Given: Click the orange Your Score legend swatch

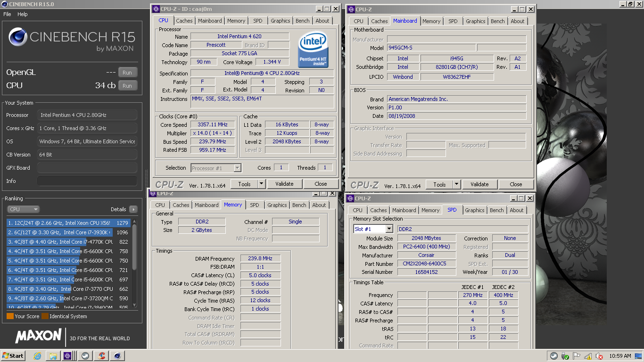Looking at the screenshot, I should click(10, 316).
